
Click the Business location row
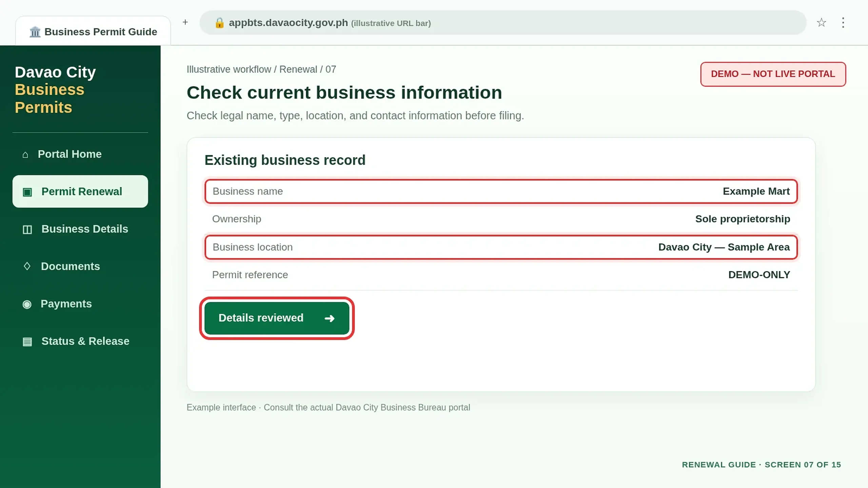pos(501,247)
